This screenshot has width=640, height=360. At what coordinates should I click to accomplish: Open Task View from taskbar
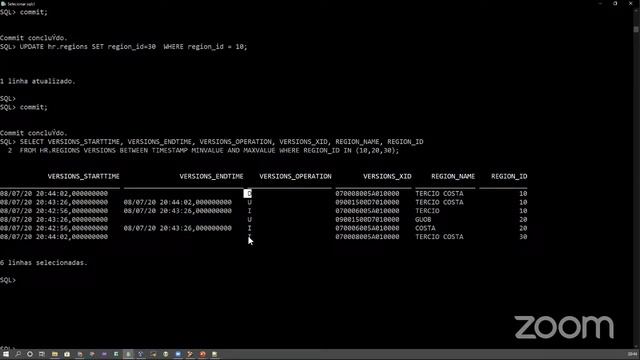(x=42, y=354)
